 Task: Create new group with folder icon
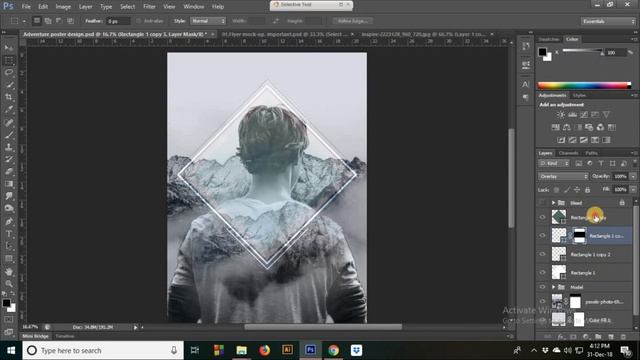[598, 337]
